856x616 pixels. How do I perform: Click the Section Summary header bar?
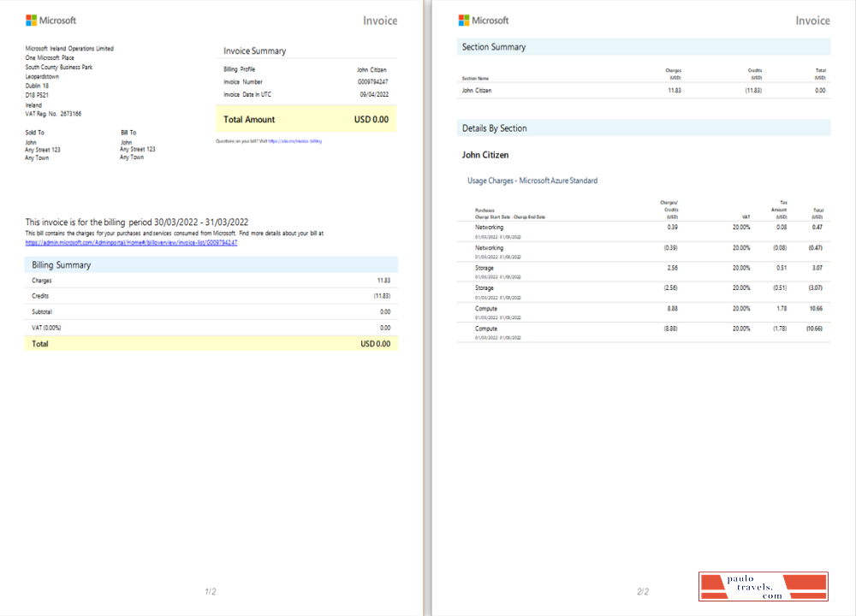pyautogui.click(x=644, y=47)
